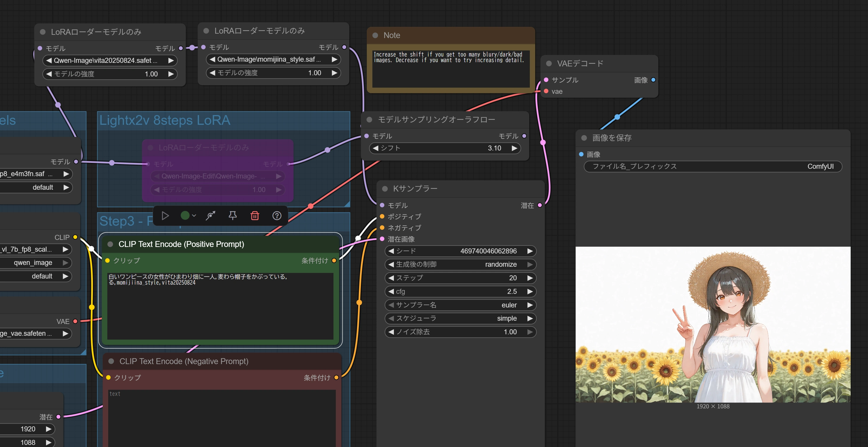Decrease cfg value with left arrow

[391, 292]
